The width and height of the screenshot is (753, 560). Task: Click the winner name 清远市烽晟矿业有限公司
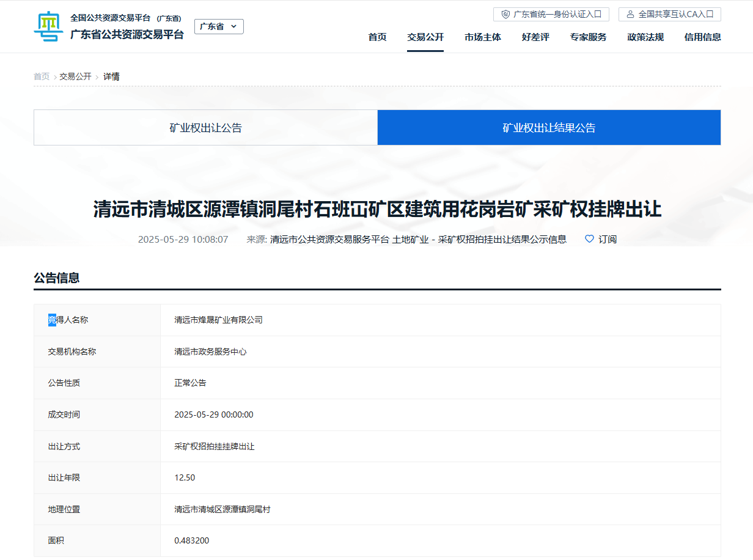(218, 320)
